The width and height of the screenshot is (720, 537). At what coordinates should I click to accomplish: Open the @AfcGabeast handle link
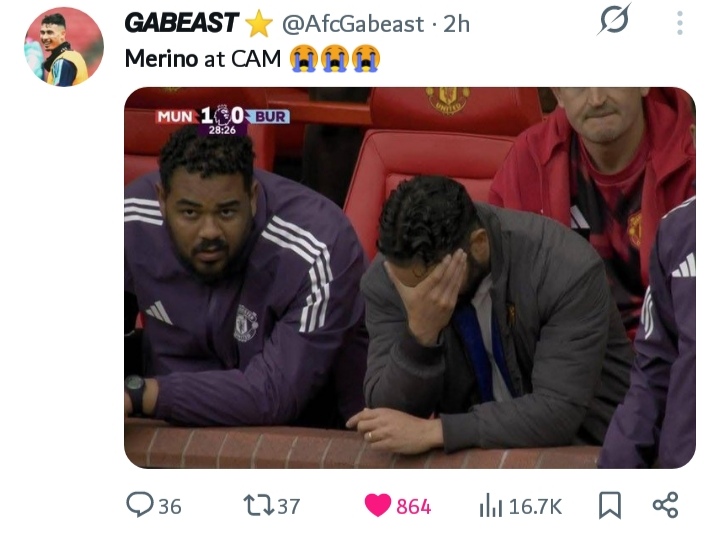point(353,24)
